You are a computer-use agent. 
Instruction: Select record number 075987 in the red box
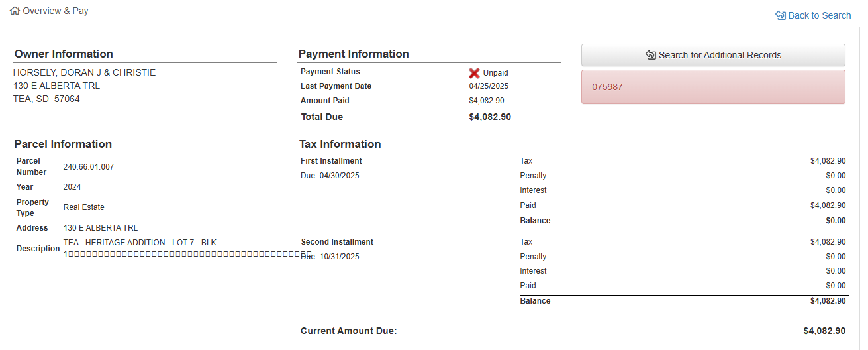tap(607, 87)
